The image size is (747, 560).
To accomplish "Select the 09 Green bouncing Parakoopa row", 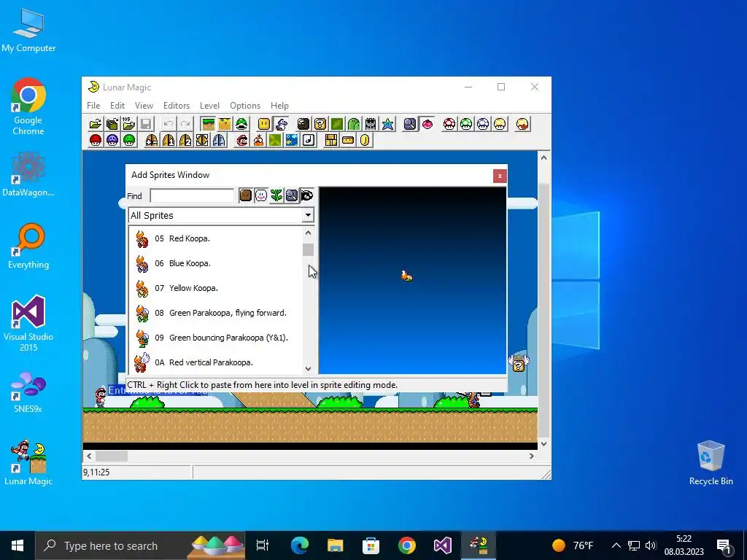I will click(216, 338).
